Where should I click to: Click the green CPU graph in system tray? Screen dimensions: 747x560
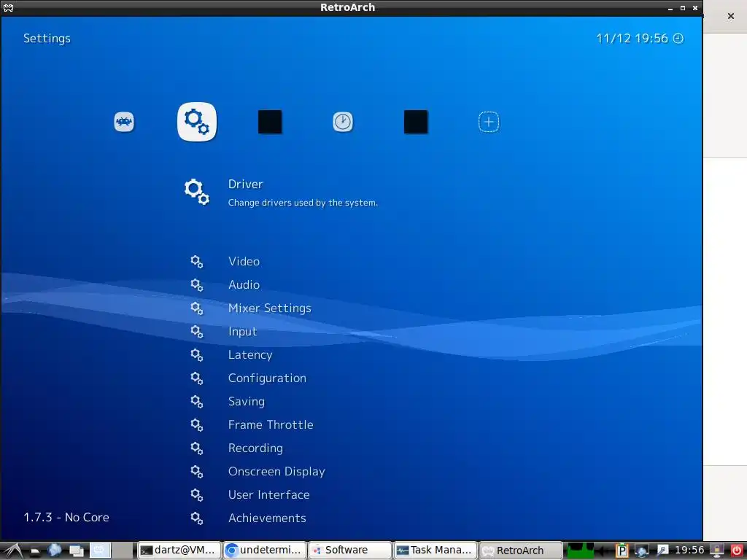coord(580,551)
